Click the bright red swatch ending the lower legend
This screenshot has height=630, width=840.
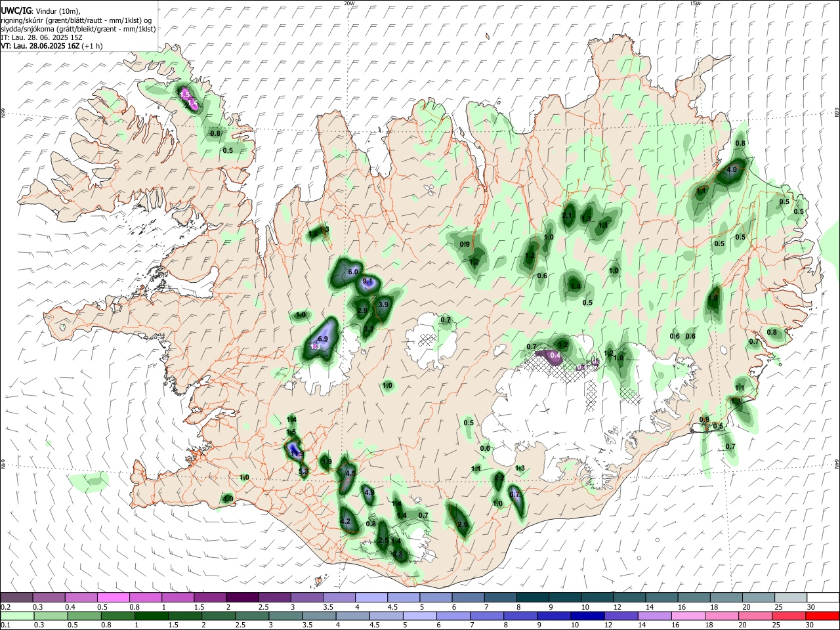pyautogui.click(x=822, y=616)
